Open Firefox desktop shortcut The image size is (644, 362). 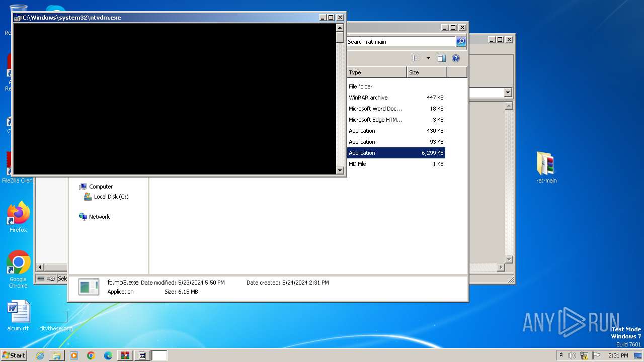[18, 217]
